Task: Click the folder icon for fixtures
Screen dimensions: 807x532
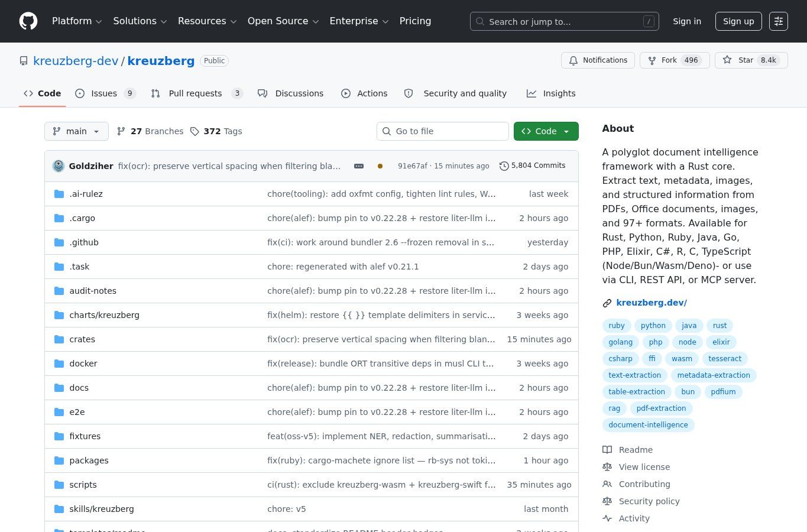Action: 59,436
